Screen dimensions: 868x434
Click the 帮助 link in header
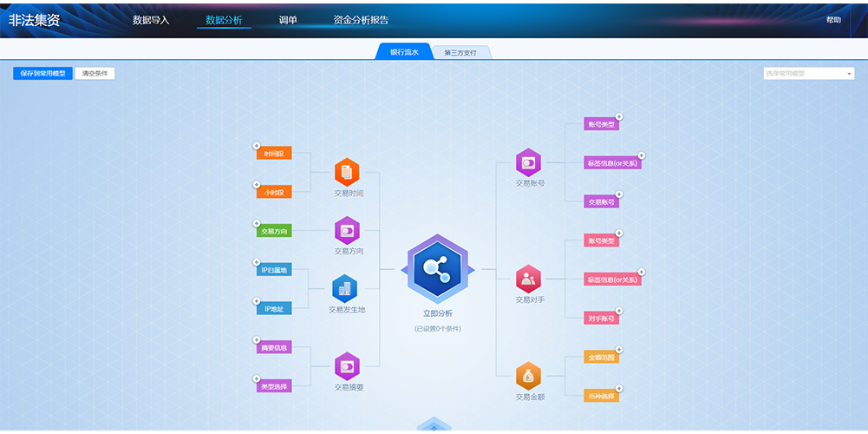pos(833,20)
